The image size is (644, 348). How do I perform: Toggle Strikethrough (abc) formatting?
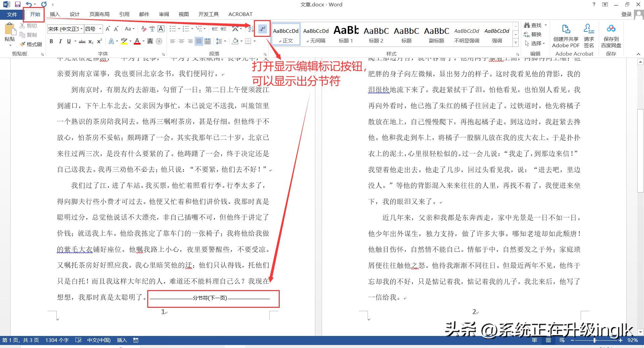(x=82, y=42)
